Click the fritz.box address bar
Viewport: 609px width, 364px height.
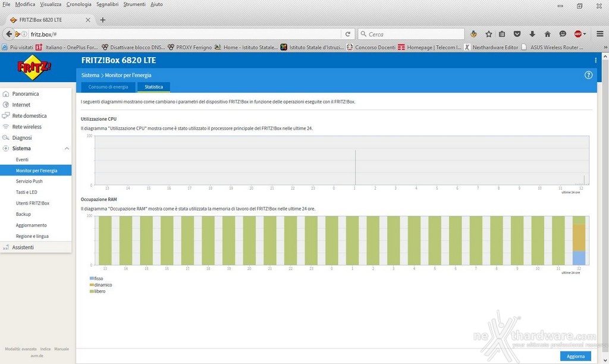coord(184,34)
